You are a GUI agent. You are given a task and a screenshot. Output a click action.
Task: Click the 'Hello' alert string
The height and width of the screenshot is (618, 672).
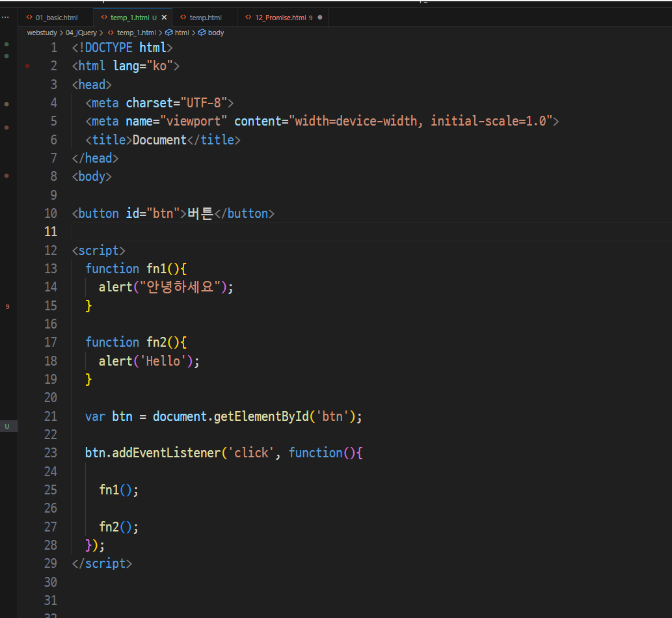(163, 361)
